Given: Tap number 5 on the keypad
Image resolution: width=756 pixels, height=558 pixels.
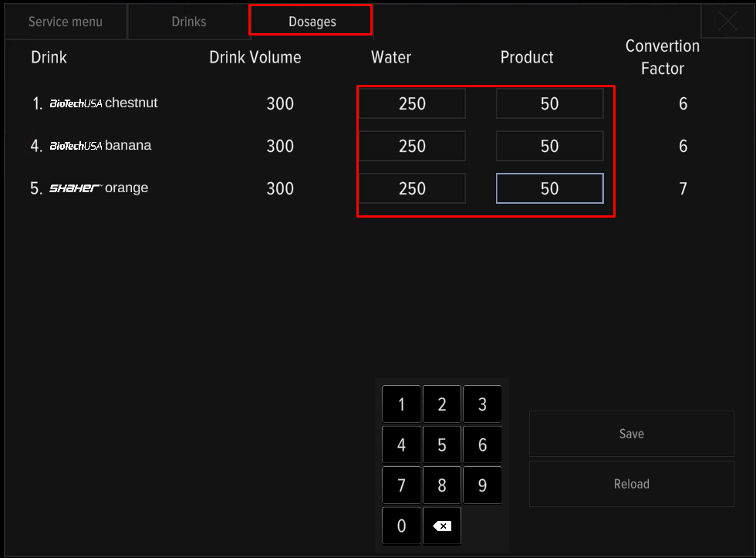Looking at the screenshot, I should pos(442,445).
